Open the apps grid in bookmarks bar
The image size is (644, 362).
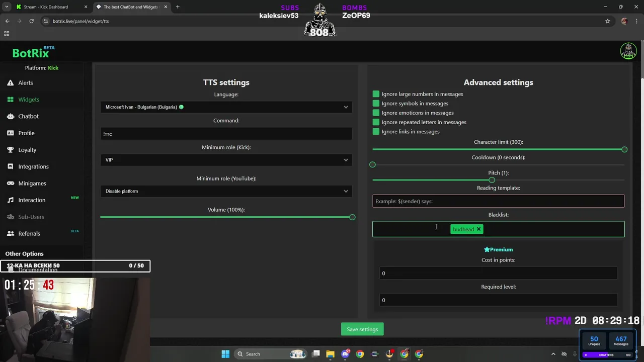[x=7, y=34]
